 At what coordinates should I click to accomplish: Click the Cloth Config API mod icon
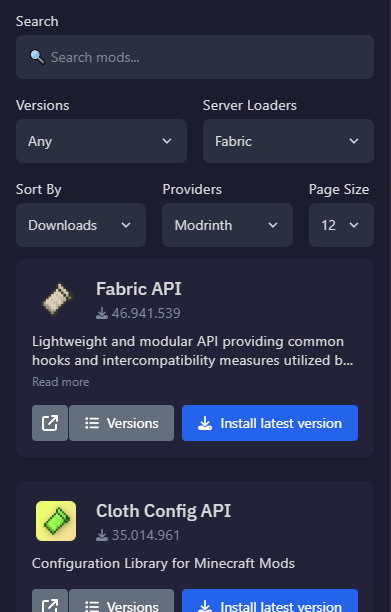pyautogui.click(x=56, y=521)
